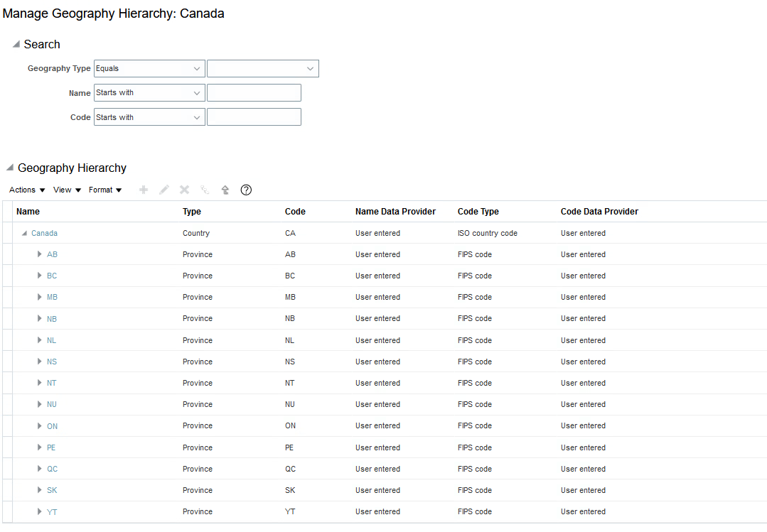This screenshot has height=532, width=767.
Task: Click the Code column header
Action: tap(295, 211)
